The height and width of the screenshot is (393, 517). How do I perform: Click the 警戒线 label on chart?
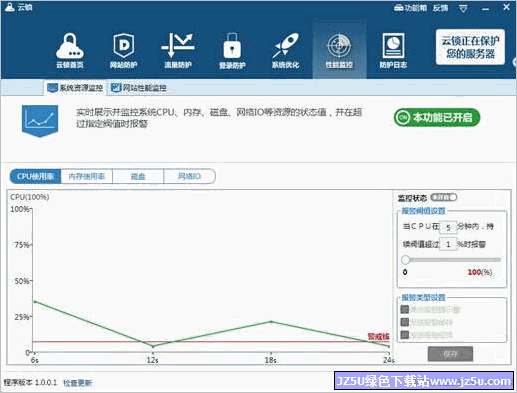coord(378,336)
